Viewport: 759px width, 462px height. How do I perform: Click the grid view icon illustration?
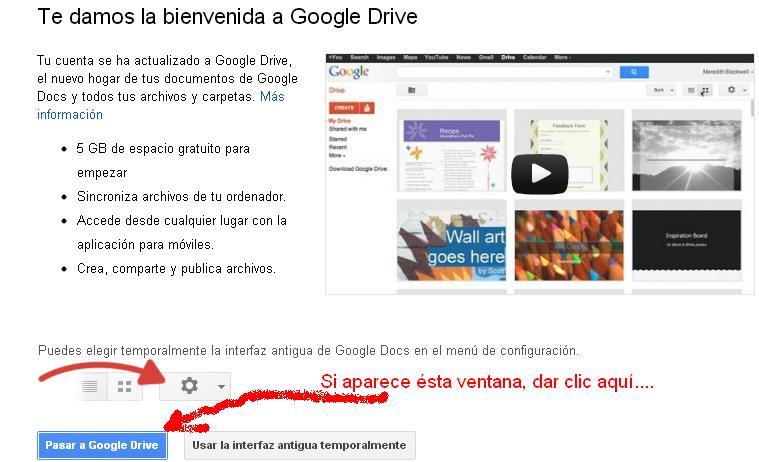tap(125, 386)
